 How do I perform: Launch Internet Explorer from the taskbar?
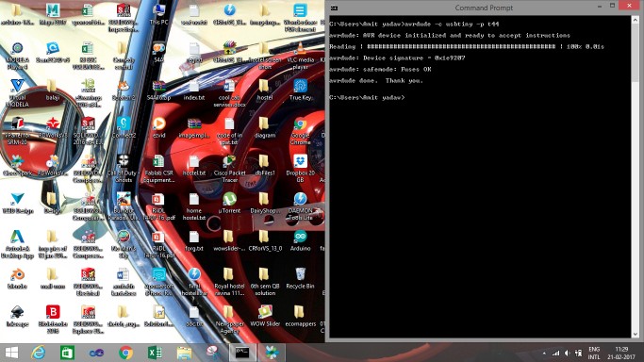39,353
